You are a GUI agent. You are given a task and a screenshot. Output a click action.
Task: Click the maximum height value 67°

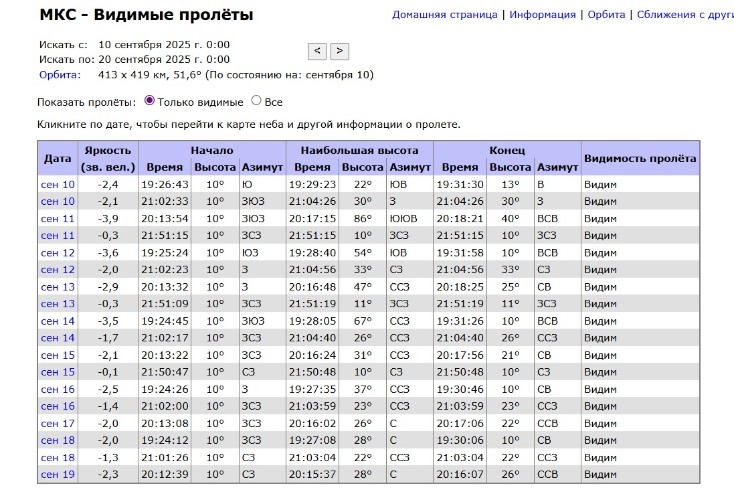pos(362,321)
